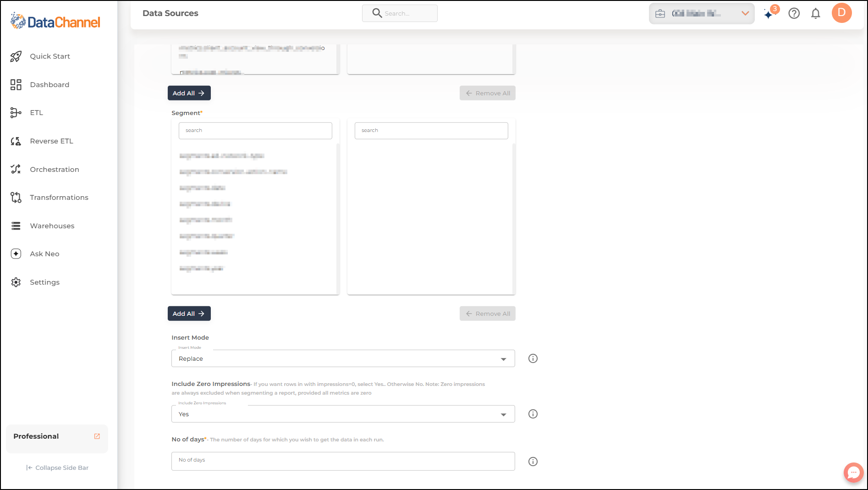This screenshot has height=490, width=868.
Task: Open AI sparkle notifications with badge 3
Action: coord(771,12)
